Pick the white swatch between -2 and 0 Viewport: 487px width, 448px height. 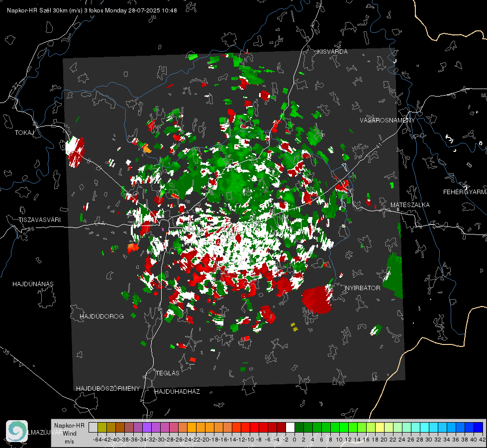point(290,427)
